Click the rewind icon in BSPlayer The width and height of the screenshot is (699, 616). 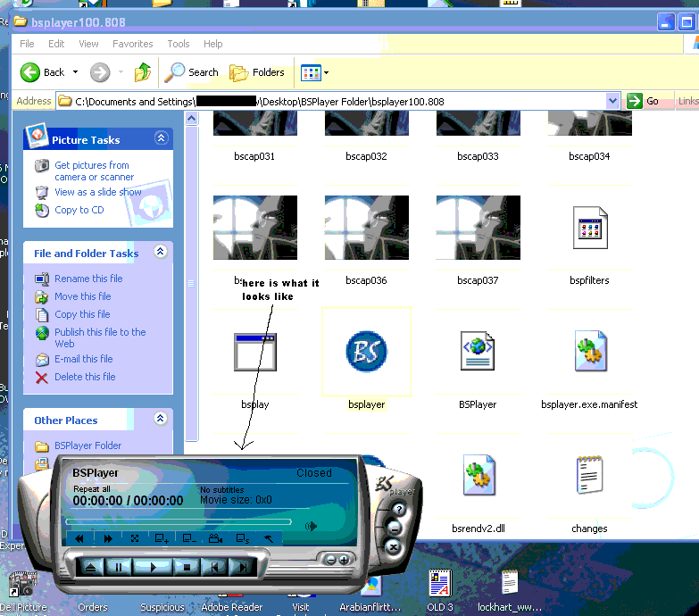[x=79, y=538]
